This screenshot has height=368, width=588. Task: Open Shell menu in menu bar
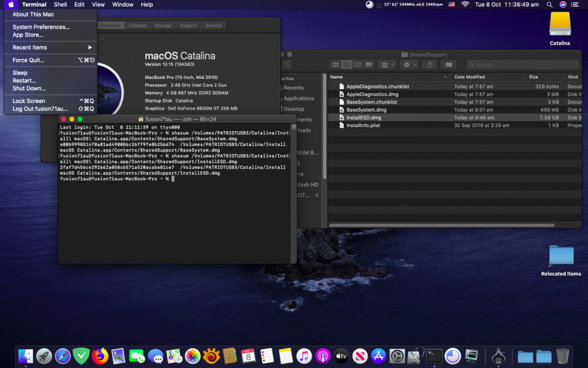(x=60, y=5)
